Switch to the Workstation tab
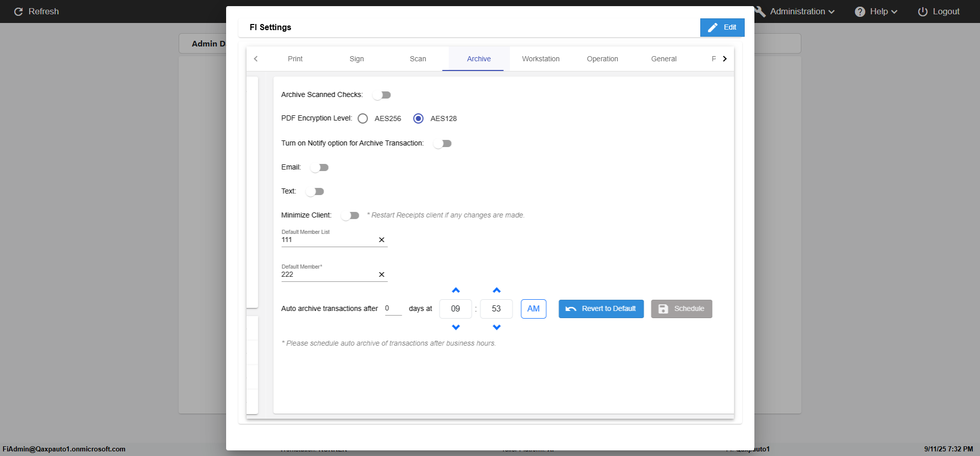Screen dimensions: 980x456 coord(541,59)
